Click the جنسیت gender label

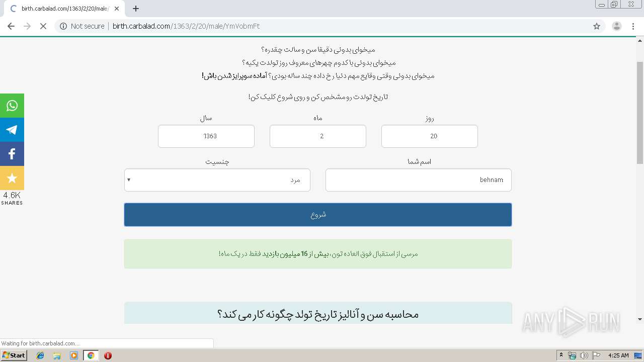click(217, 162)
